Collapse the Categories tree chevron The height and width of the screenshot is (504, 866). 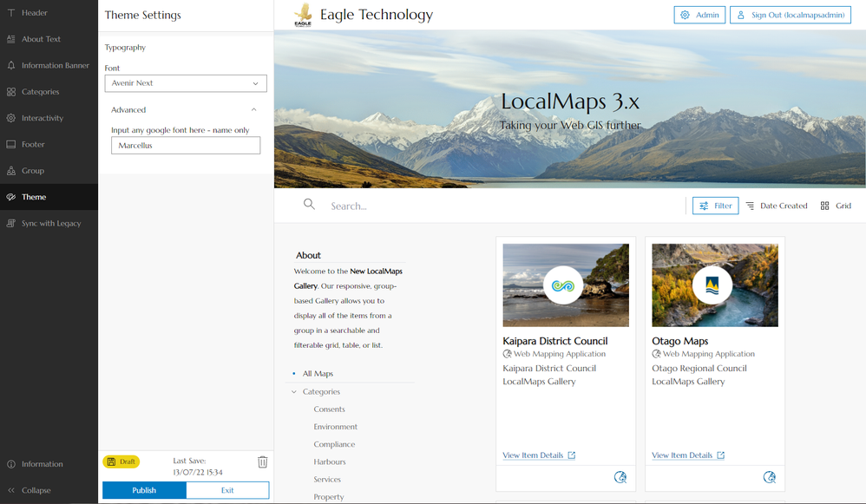294,392
